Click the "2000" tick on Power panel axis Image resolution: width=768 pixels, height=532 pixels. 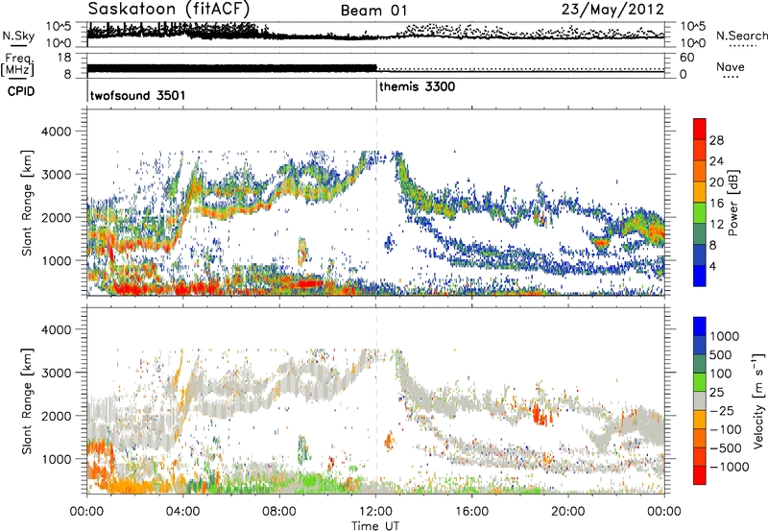point(57,217)
